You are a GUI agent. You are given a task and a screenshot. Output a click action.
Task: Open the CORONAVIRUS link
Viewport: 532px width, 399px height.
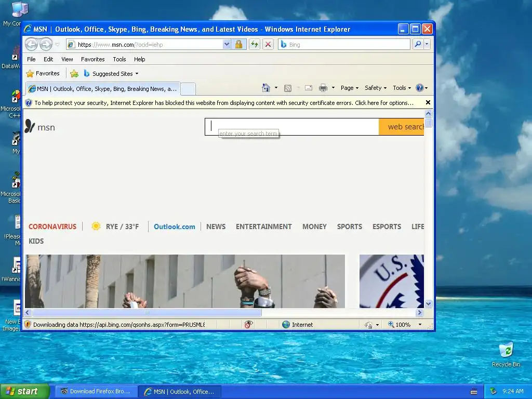coord(52,227)
